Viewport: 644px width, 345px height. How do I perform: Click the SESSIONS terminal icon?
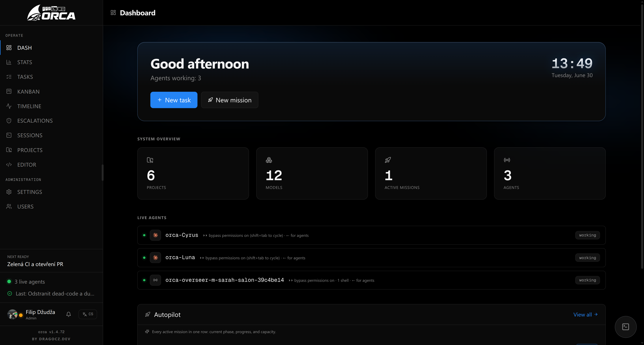pos(9,135)
